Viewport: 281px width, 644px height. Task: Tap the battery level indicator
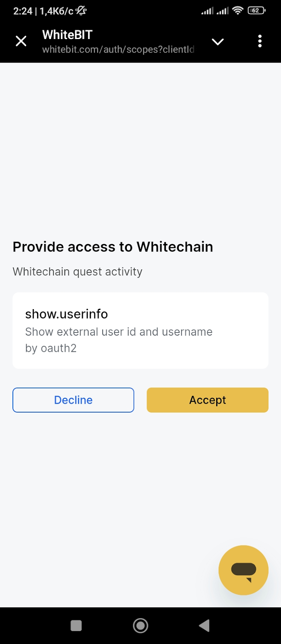tap(256, 11)
